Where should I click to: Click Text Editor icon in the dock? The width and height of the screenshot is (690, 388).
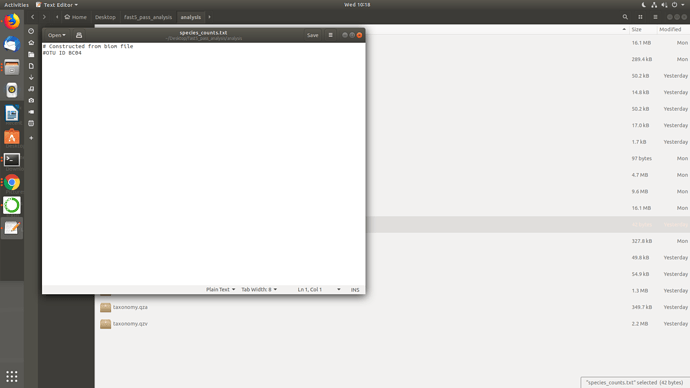tap(12, 228)
